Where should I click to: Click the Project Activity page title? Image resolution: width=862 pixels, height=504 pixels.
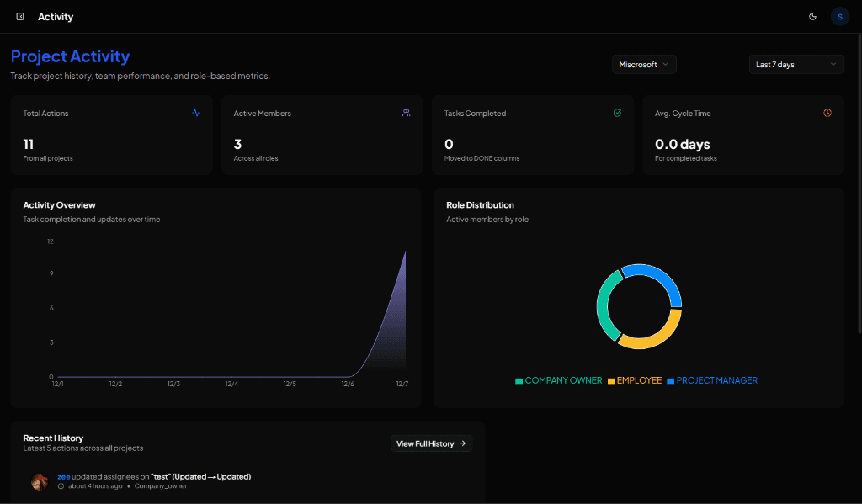[x=70, y=56]
